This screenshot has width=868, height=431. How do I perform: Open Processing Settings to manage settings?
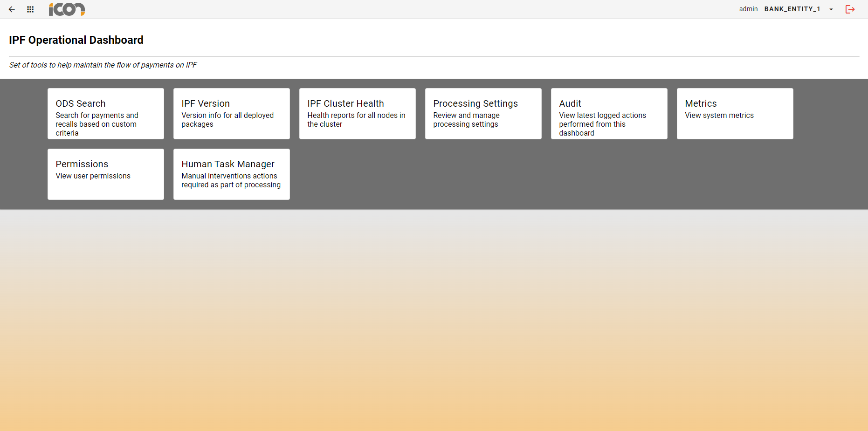(x=483, y=113)
